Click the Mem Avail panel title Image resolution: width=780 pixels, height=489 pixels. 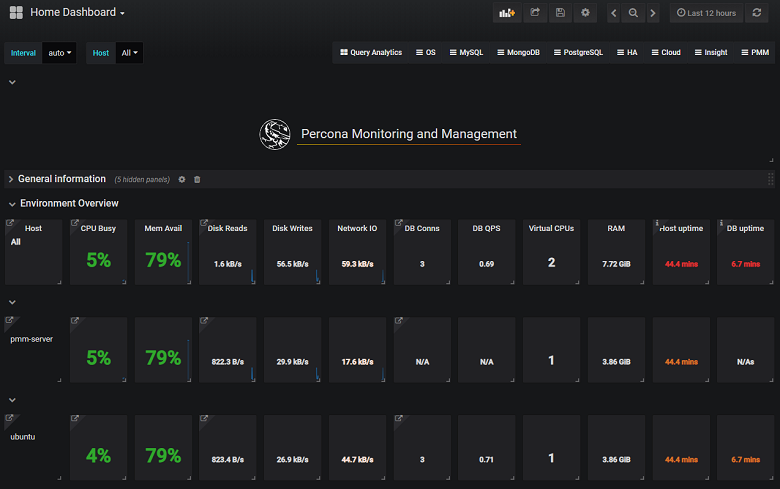pyautogui.click(x=163, y=228)
